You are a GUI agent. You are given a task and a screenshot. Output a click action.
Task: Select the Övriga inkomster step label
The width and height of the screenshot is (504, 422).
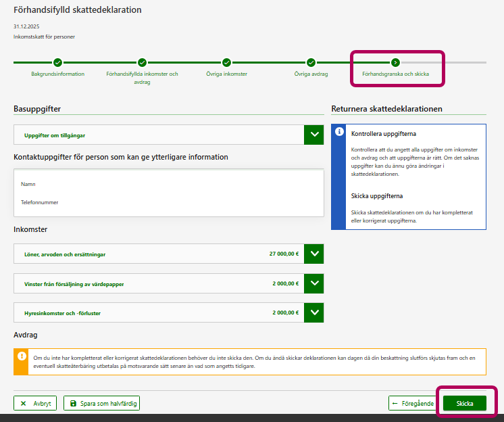pos(226,74)
